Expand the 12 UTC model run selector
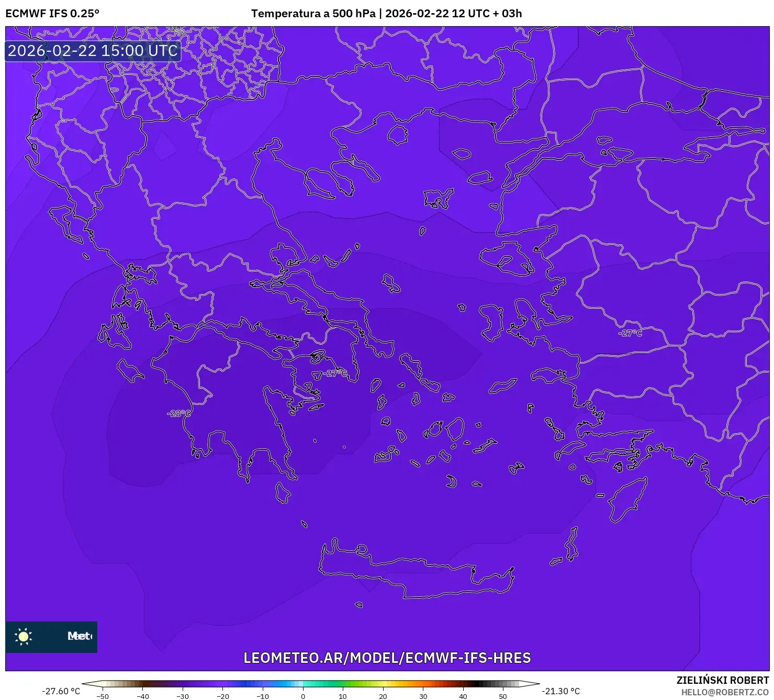 pyautogui.click(x=470, y=14)
